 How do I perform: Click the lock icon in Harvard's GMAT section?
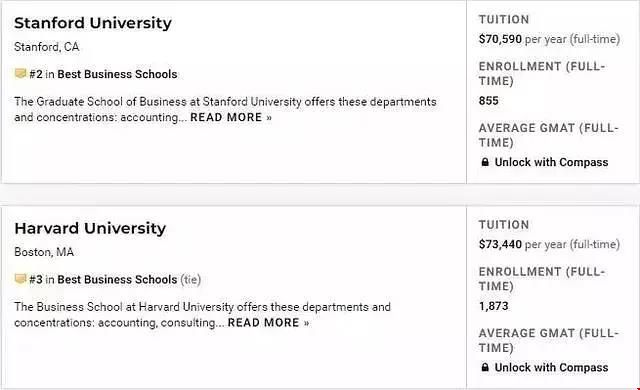[484, 367]
